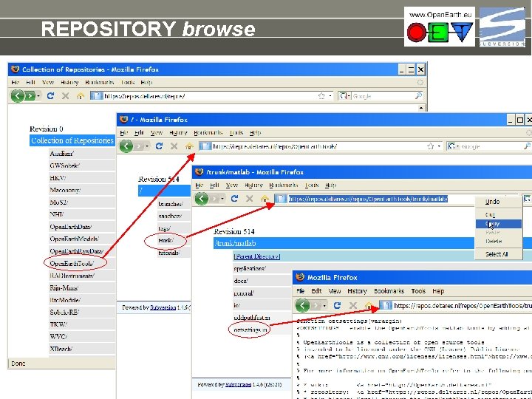Open View menu in '/ - Mozilla Firefox' window
The width and height of the screenshot is (532, 399).
157,132
